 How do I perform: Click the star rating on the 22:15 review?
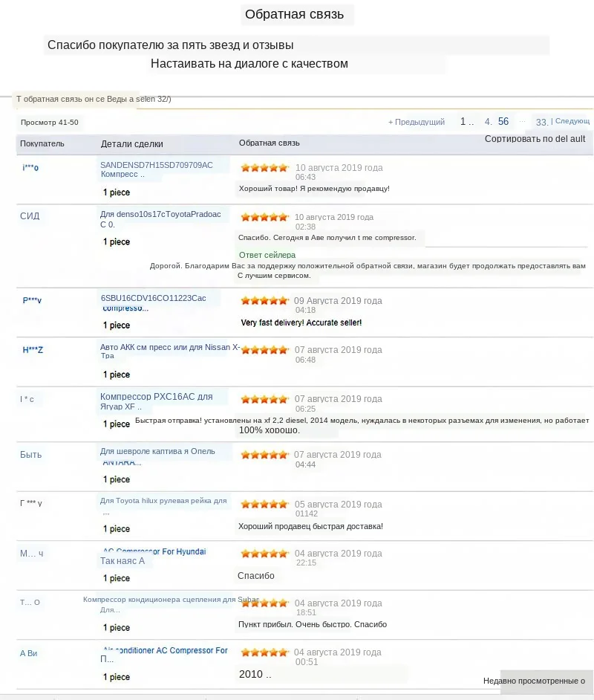(x=264, y=554)
